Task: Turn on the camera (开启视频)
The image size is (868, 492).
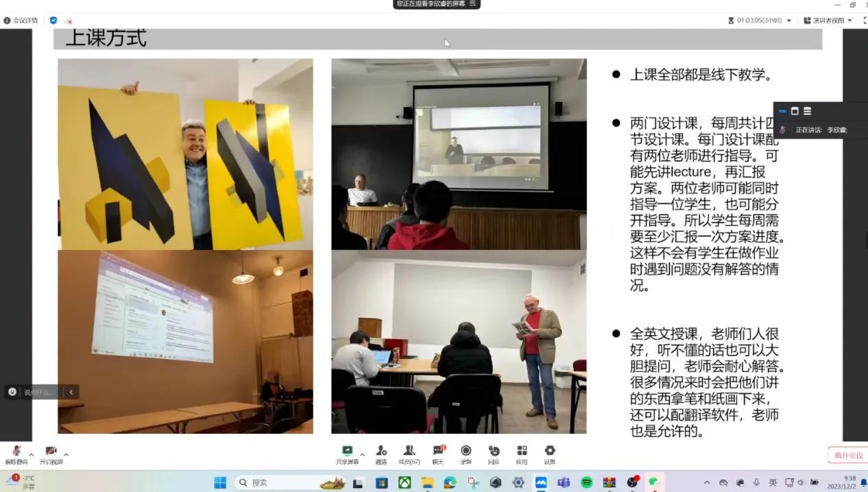Action: click(x=51, y=452)
